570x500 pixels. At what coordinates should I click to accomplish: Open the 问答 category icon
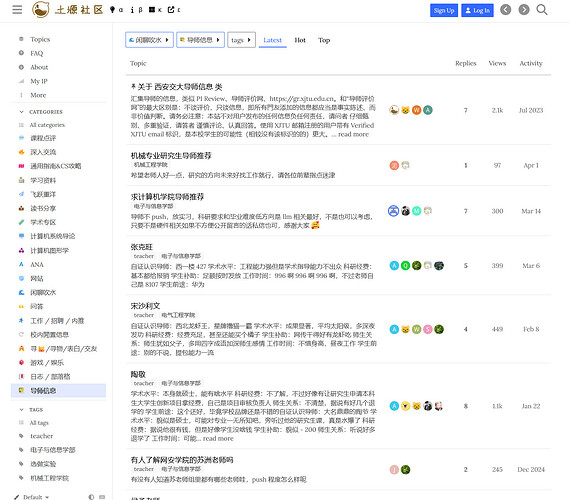click(21, 306)
